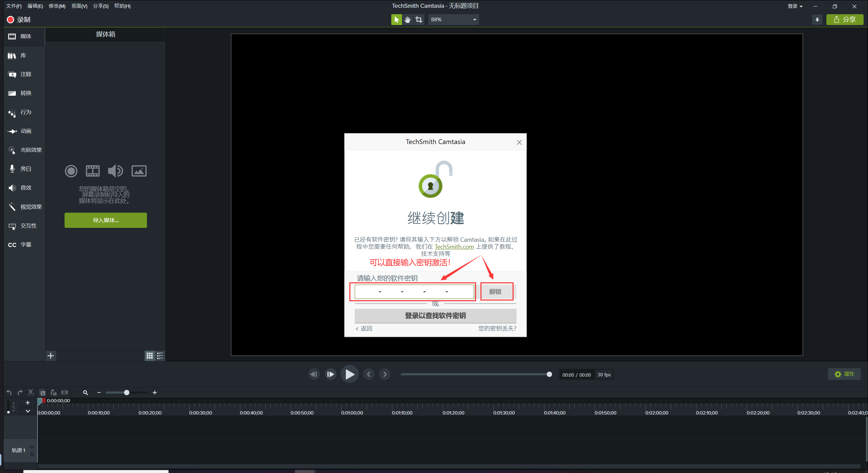Expand the 登录 sign-in dropdown
This screenshot has height=473, width=868.
(x=795, y=6)
